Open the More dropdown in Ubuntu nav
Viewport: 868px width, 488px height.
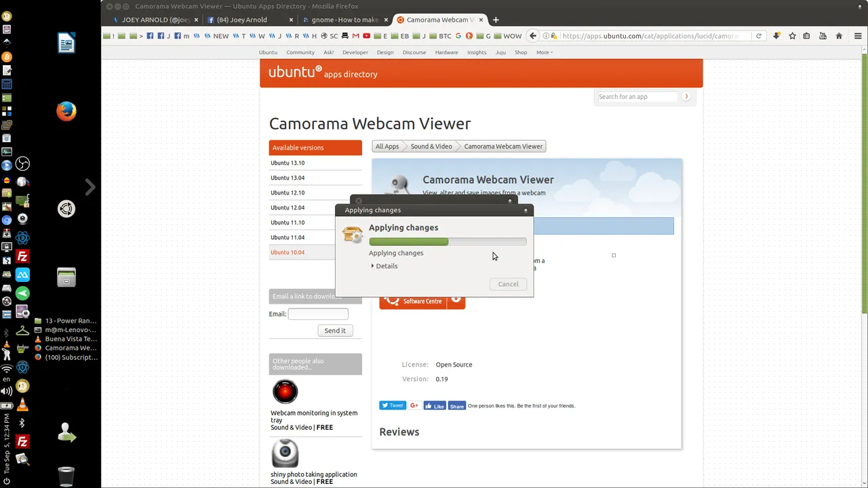(x=545, y=52)
